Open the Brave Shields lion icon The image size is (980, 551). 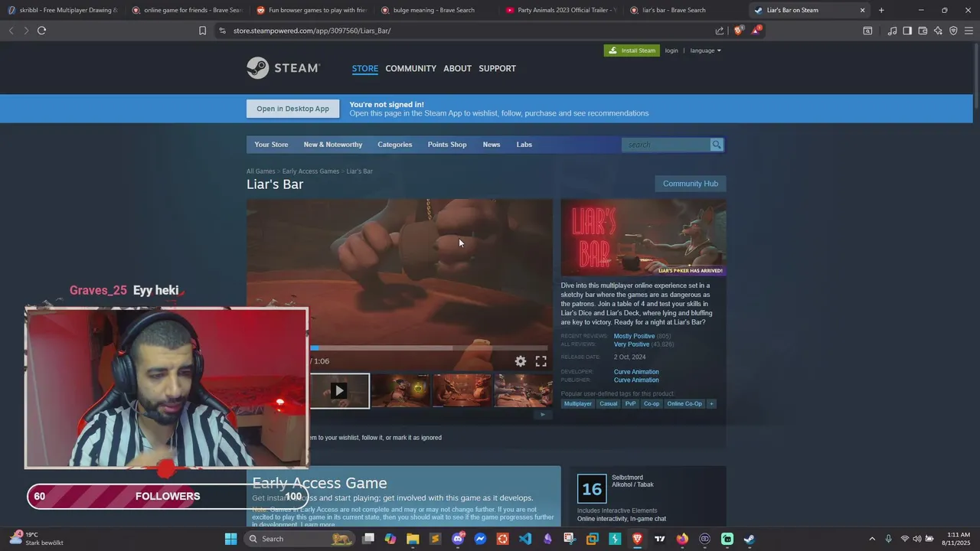(738, 31)
